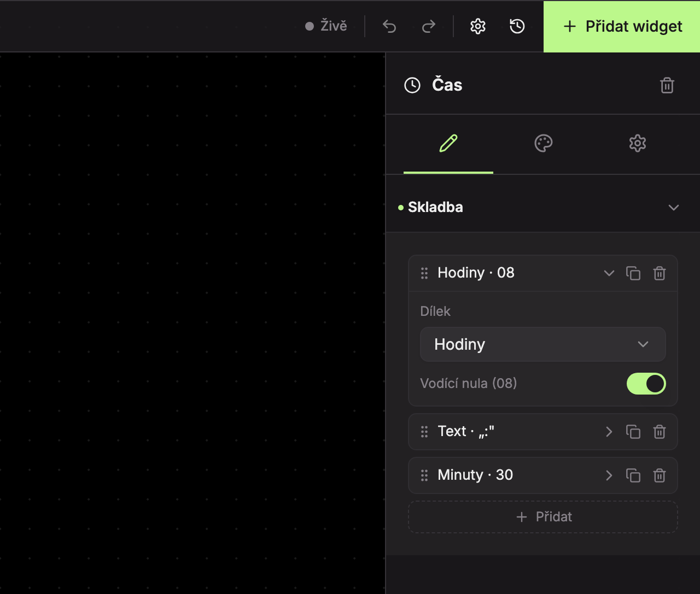Open settings via the top toolbar gear icon

[x=478, y=26]
